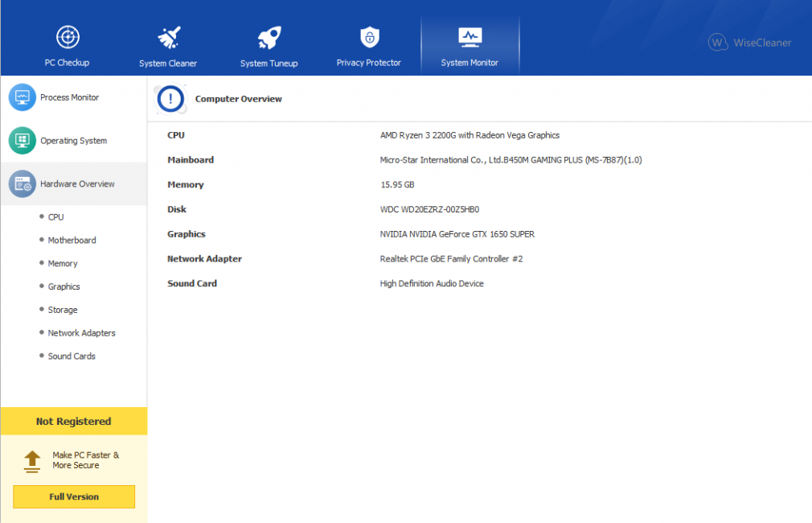Click the CPU row label
The image size is (812, 523).
(176, 135)
